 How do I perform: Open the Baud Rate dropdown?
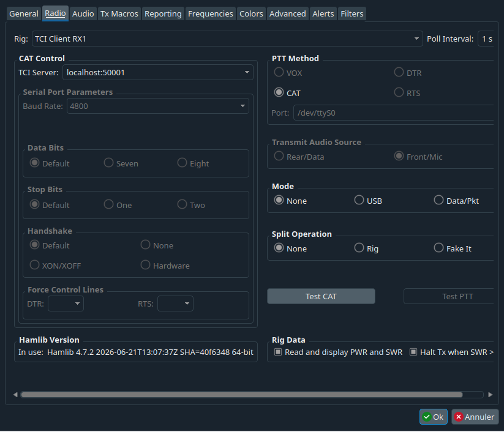158,106
